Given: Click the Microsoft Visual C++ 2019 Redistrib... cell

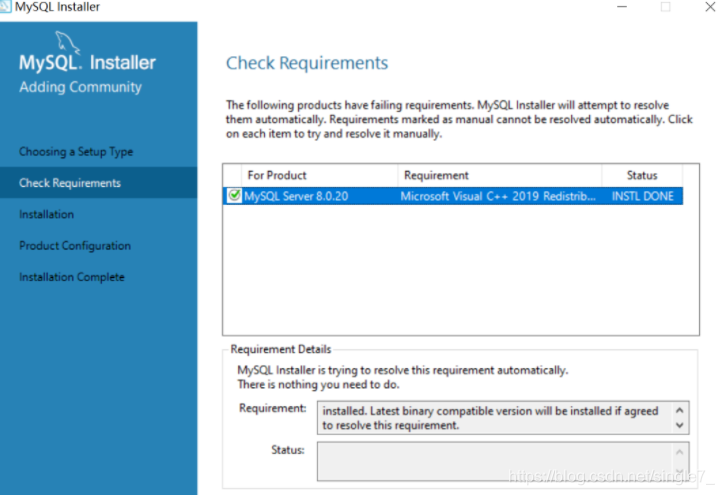Looking at the screenshot, I should (498, 196).
